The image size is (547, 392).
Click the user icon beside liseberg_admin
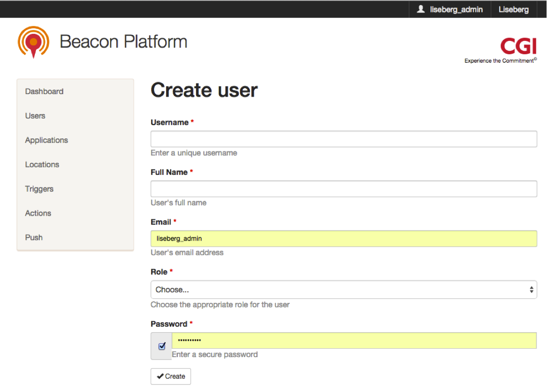coord(421,9)
